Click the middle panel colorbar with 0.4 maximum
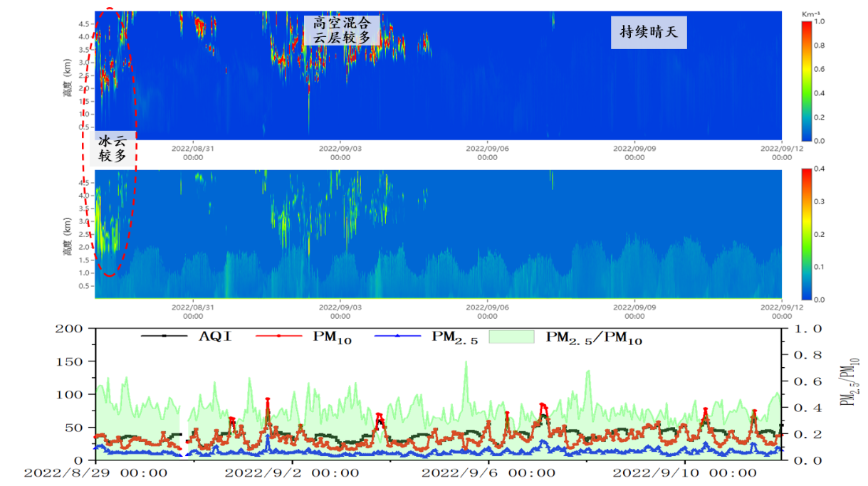Screen dimensions: 868x486 click(806, 234)
